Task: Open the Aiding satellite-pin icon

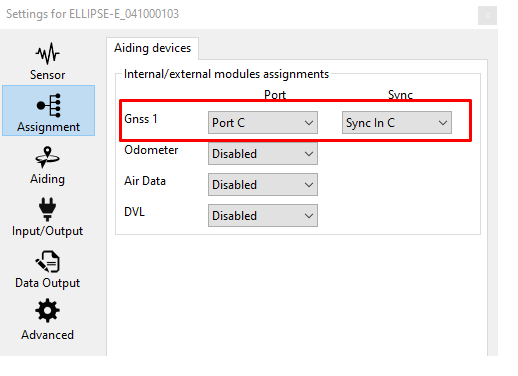Action: (x=48, y=157)
